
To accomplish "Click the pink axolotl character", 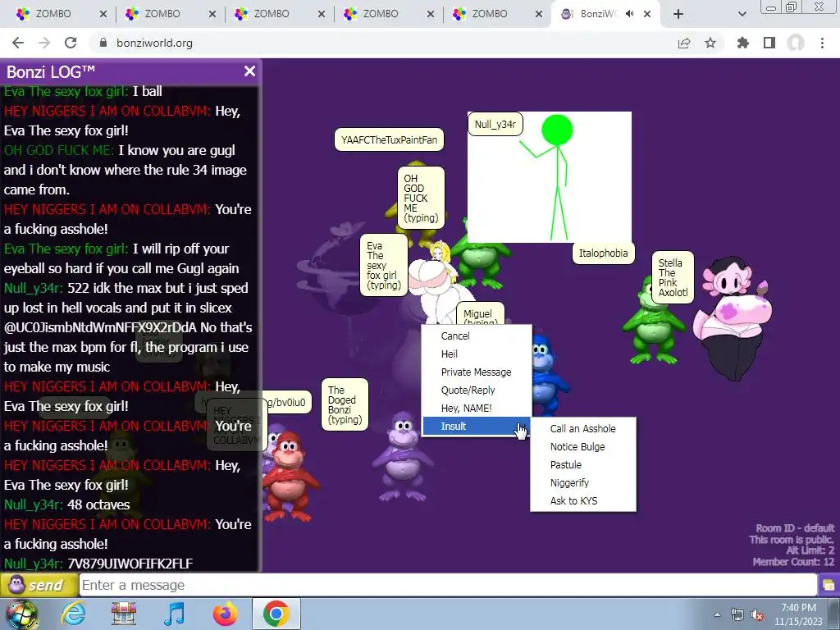I will click(x=733, y=319).
